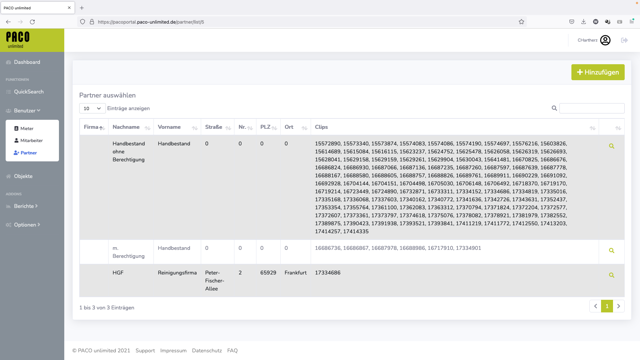Image resolution: width=640 pixels, height=360 pixels.
Task: Click the Pocket icon in browser toolbar
Action: pyautogui.click(x=571, y=22)
